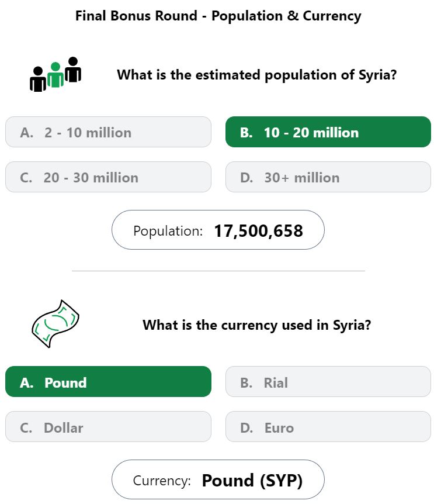The width and height of the screenshot is (434, 504).
Task: Pick the Rial currency answer
Action: point(328,382)
